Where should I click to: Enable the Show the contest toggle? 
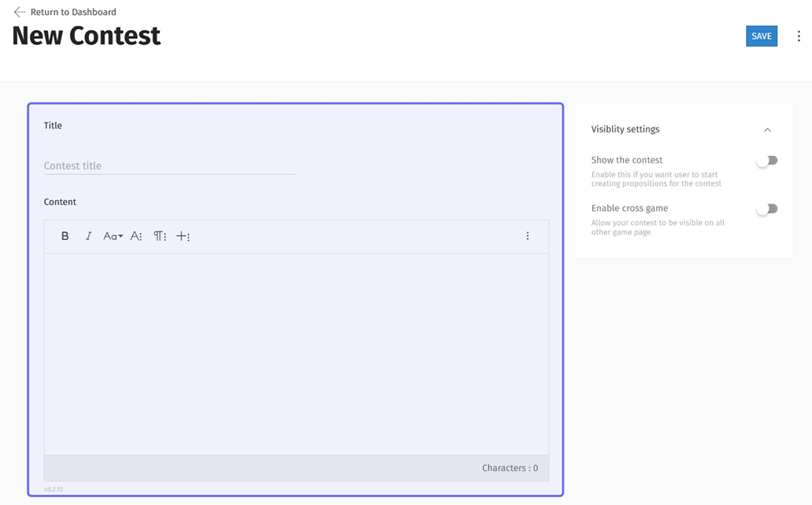(767, 161)
